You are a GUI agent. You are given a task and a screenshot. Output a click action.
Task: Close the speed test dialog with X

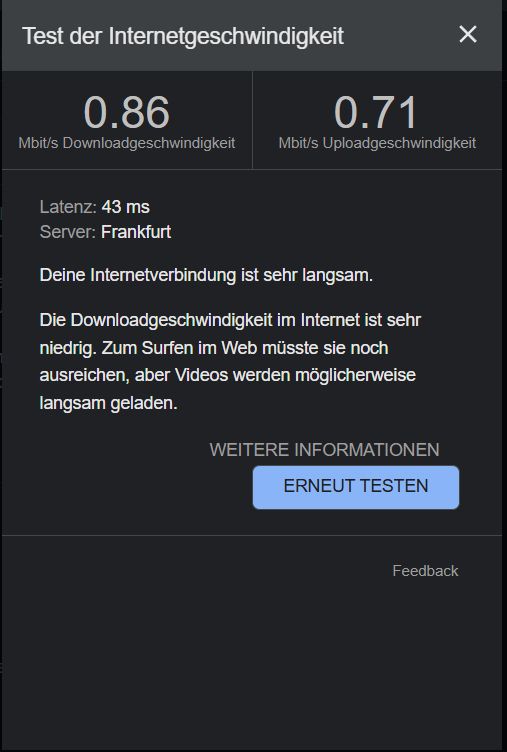pyautogui.click(x=468, y=35)
